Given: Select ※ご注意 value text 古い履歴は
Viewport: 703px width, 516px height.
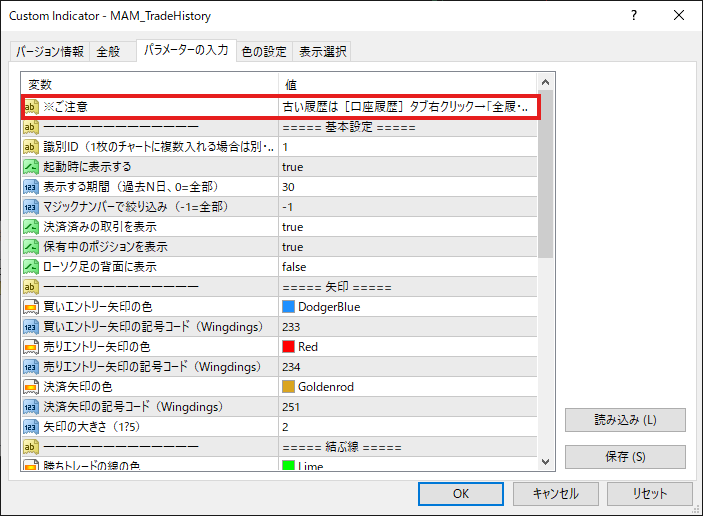Looking at the screenshot, I should coord(310,107).
